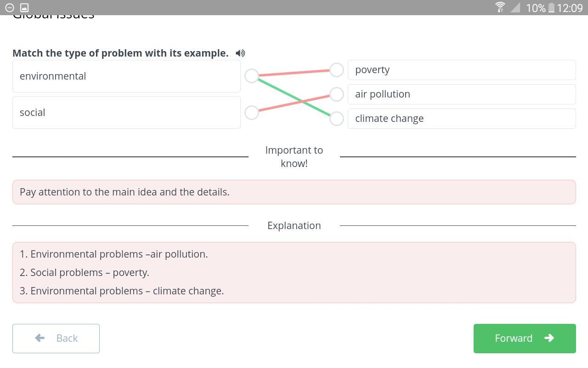Tap the Wi-Fi icon in status bar

pyautogui.click(x=500, y=8)
